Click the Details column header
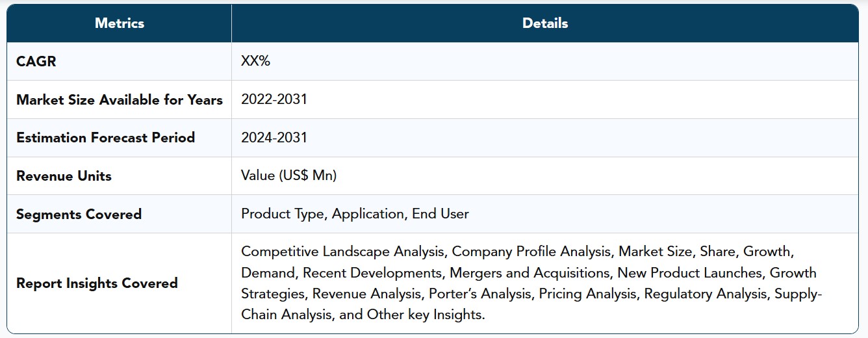The height and width of the screenshot is (338, 868). click(x=545, y=23)
